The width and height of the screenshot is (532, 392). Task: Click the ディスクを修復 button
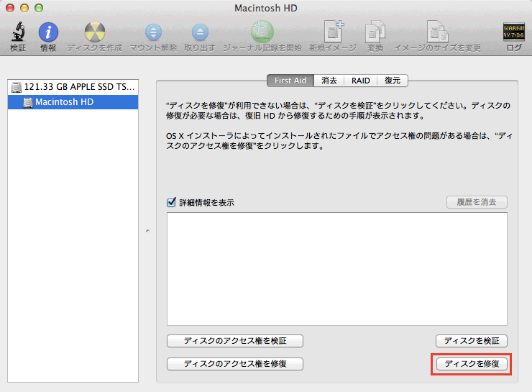(x=472, y=364)
